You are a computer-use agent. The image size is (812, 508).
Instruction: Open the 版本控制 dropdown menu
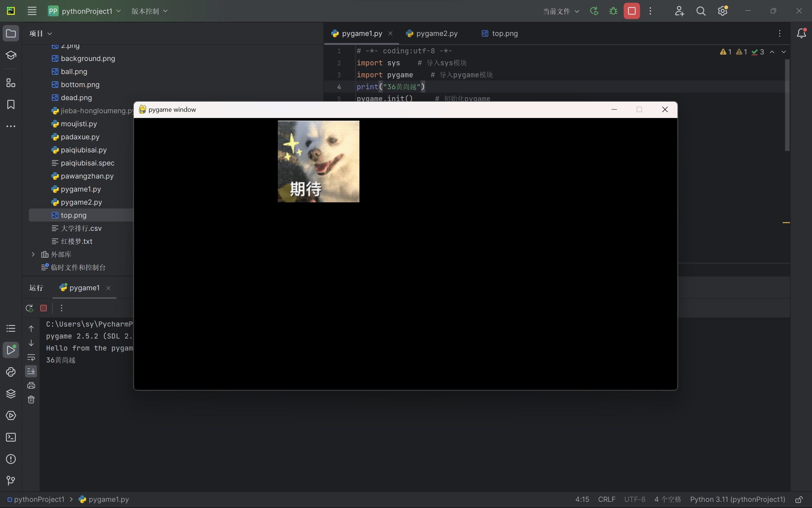click(149, 11)
